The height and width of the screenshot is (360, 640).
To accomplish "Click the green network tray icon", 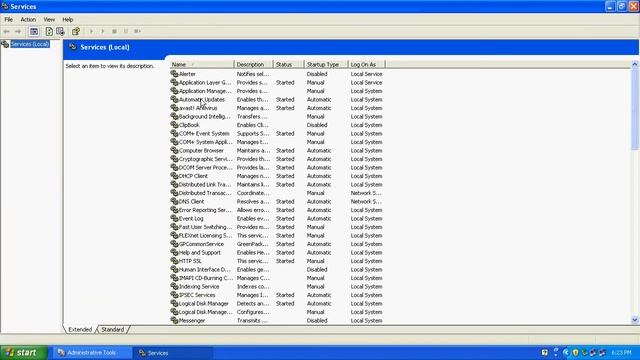I will click(x=584, y=353).
